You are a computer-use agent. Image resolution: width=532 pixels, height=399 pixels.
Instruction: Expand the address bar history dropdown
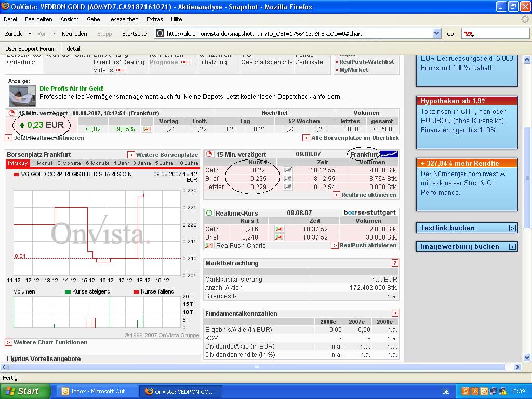pos(437,33)
